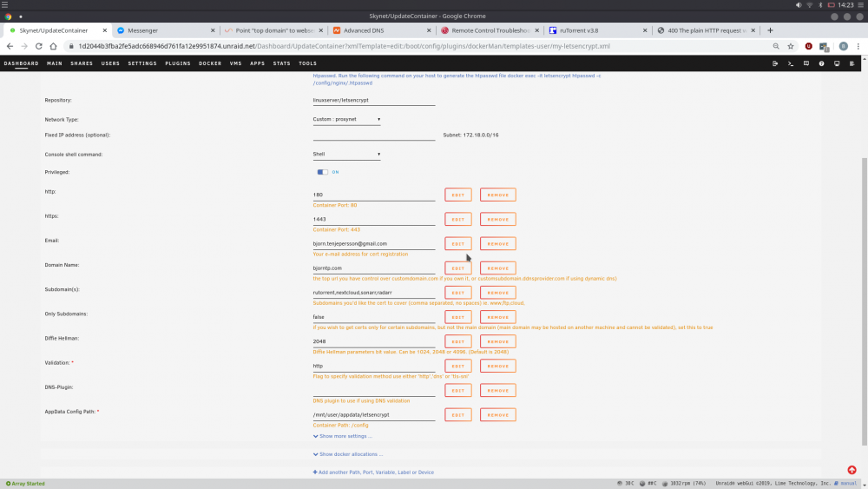This screenshot has width=868, height=489.
Task: Click the Chrome profile avatar
Action: coord(843,47)
